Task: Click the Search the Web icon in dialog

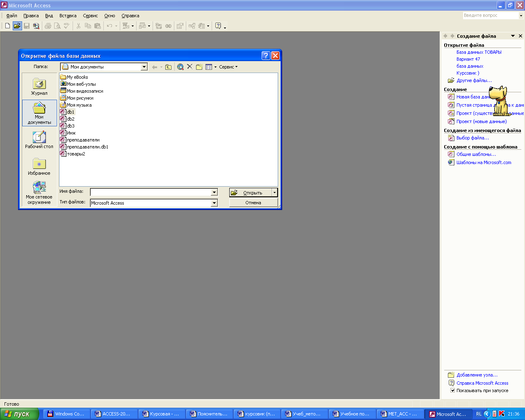Action: coord(180,67)
